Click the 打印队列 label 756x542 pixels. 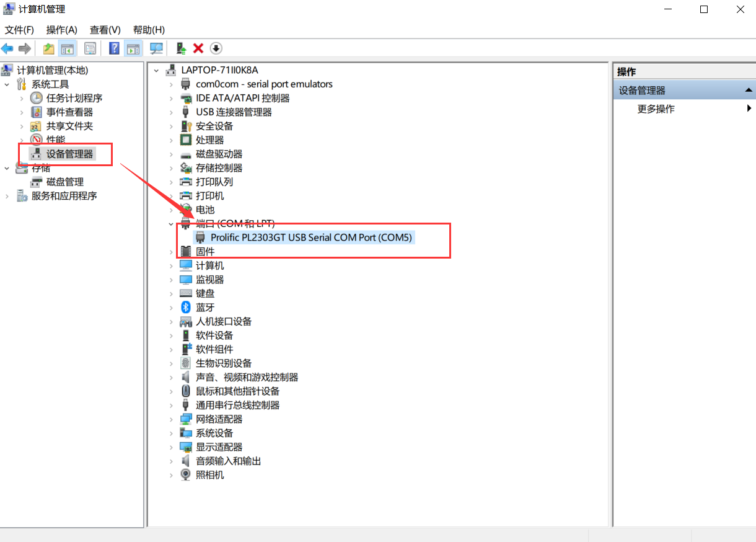tap(214, 182)
